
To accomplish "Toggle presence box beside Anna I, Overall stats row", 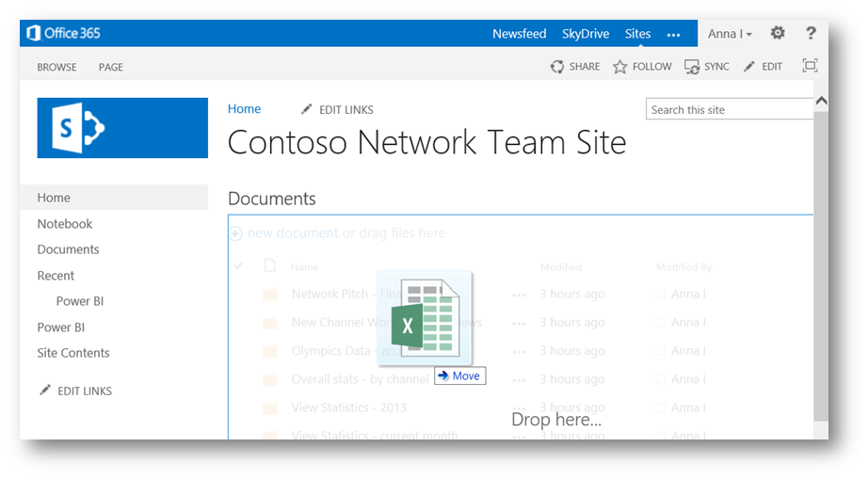I will pyautogui.click(x=660, y=379).
